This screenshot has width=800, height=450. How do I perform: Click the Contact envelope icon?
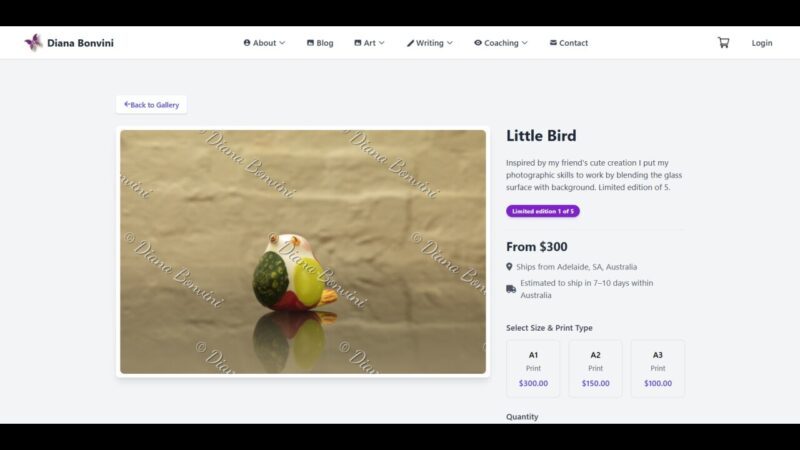pos(553,43)
